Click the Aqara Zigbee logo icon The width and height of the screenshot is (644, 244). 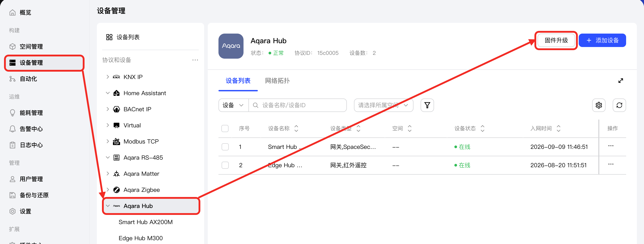[x=117, y=190]
